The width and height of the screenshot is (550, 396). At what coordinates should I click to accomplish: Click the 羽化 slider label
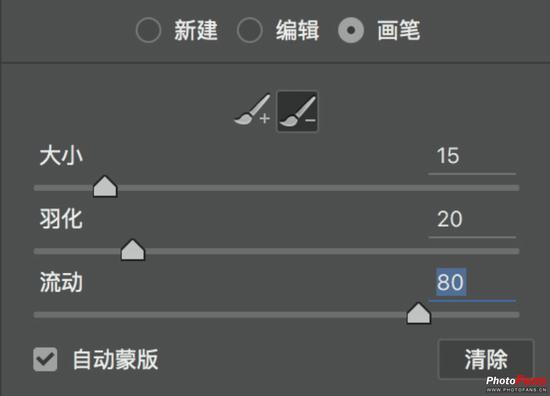point(61,219)
